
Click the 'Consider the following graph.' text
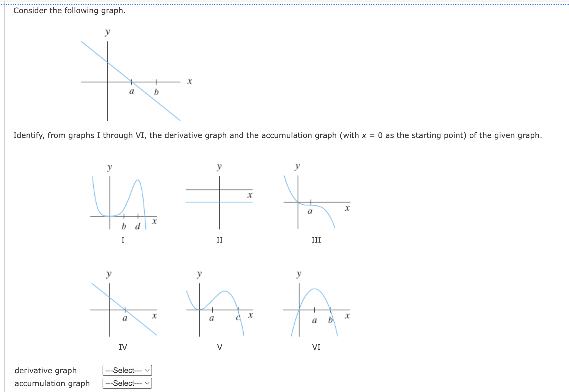coord(69,11)
